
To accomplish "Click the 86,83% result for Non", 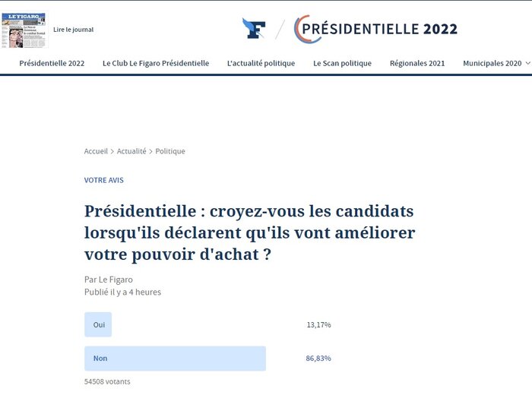I will coord(318,358).
